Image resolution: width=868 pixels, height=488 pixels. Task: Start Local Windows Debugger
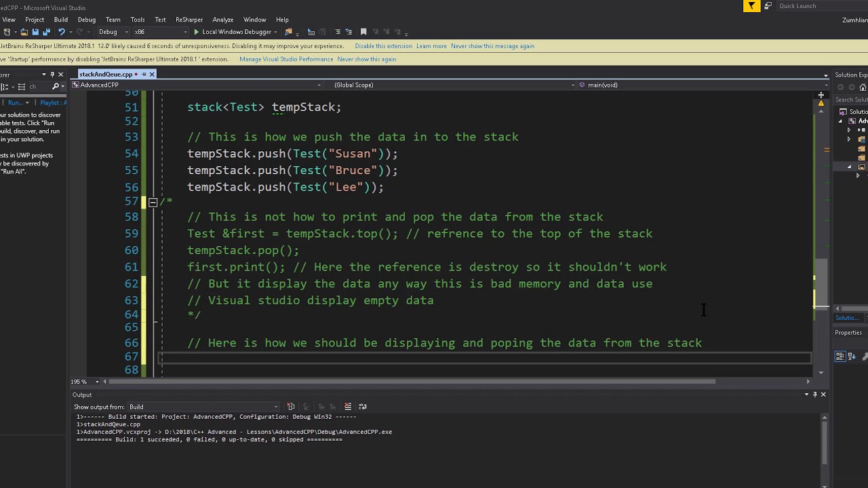233,32
